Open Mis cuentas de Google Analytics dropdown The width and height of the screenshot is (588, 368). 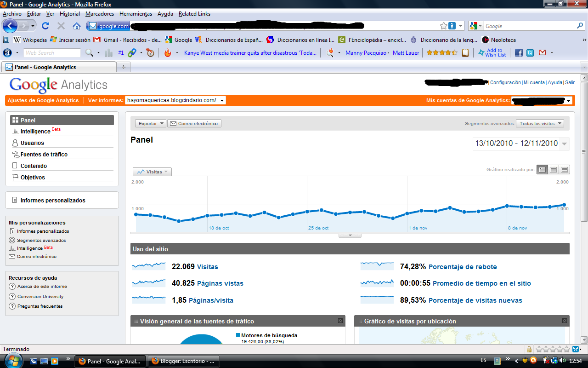coord(542,101)
